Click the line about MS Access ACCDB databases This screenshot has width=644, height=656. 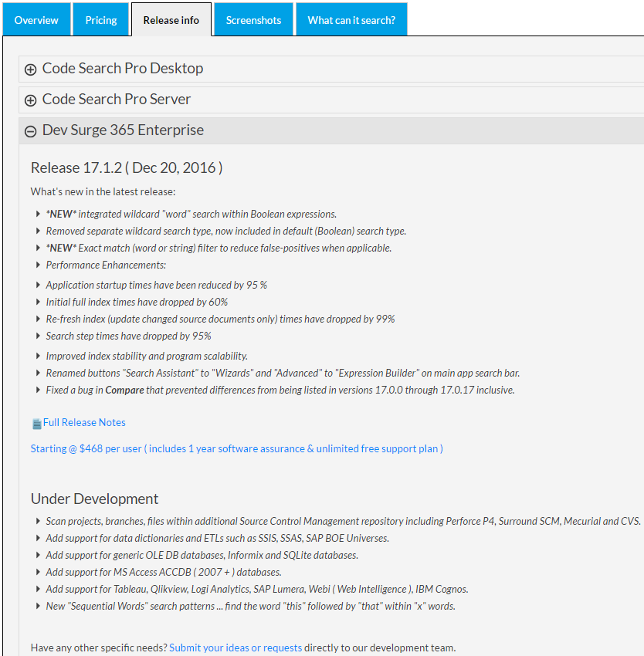click(x=164, y=572)
